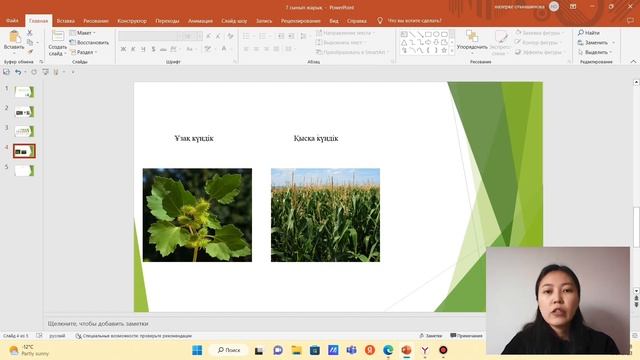This screenshot has height=360, width=640.
Task: Toggle Bold (Ж) formatting
Action: [123, 49]
